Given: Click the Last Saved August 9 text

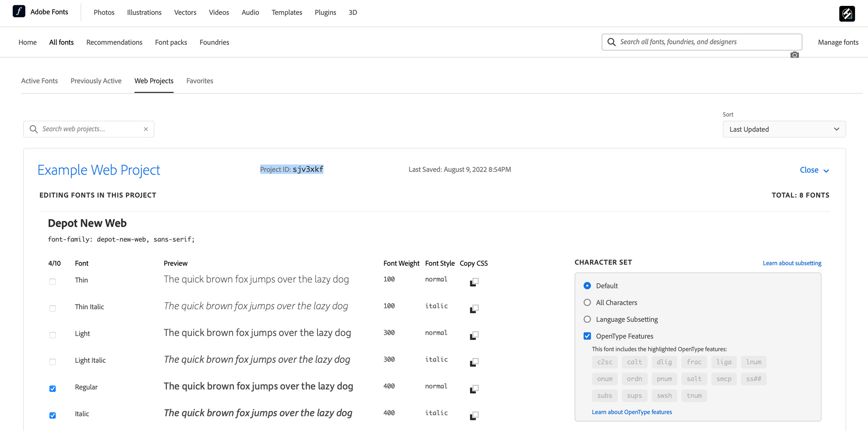Looking at the screenshot, I should click(460, 170).
